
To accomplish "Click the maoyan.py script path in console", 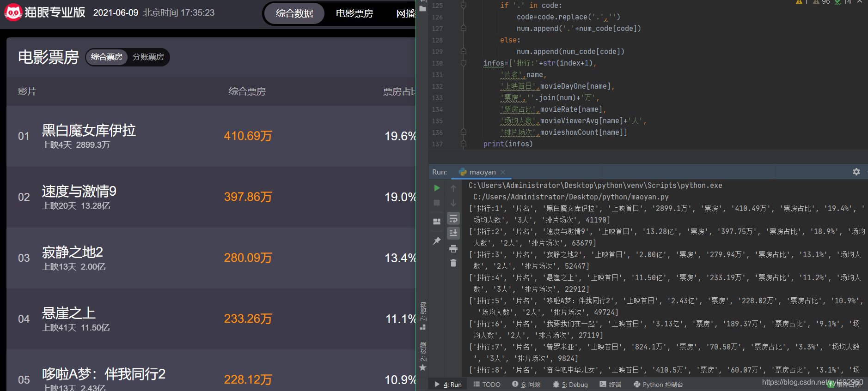I will point(571,197).
